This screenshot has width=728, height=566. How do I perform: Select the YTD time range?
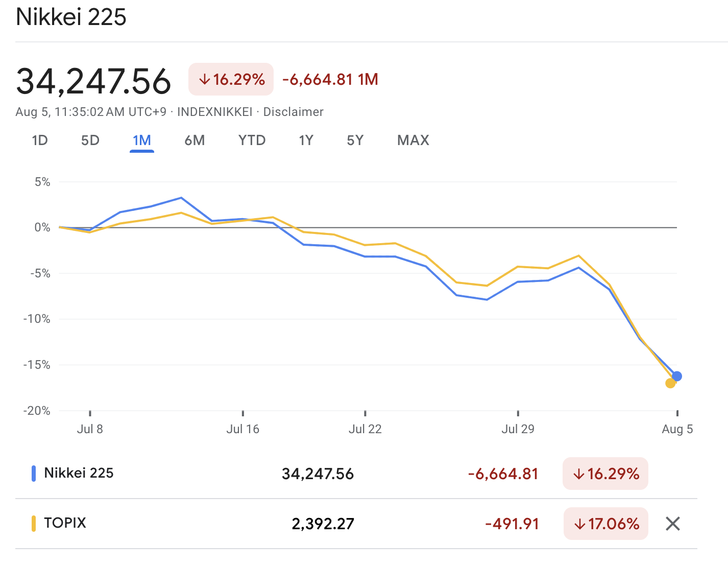(252, 140)
